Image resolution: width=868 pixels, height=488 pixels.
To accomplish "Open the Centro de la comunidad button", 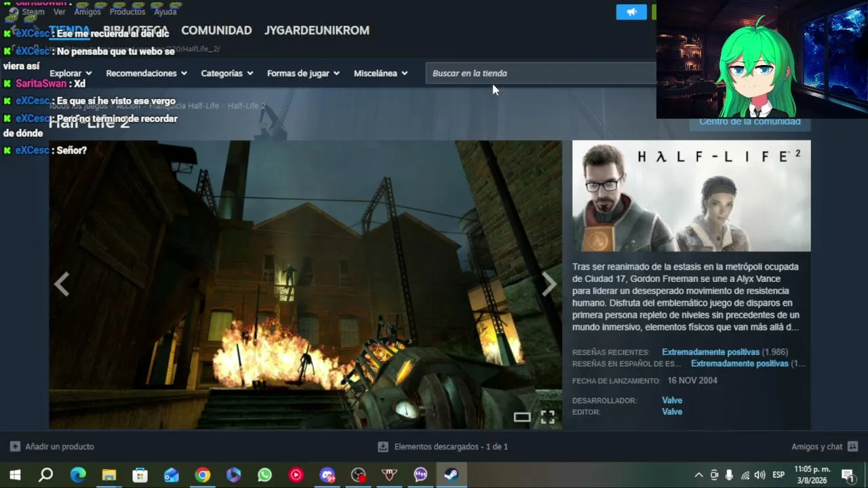I will (x=750, y=122).
